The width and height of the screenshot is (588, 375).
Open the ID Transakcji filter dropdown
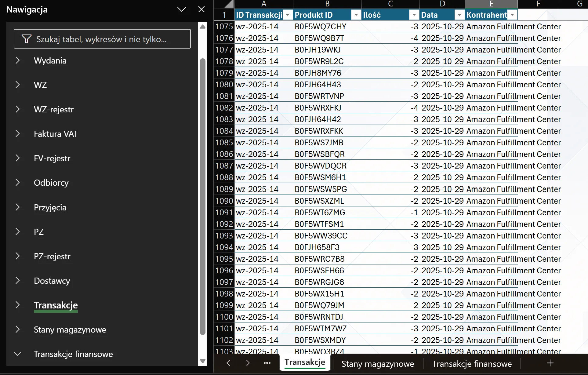[x=288, y=15]
